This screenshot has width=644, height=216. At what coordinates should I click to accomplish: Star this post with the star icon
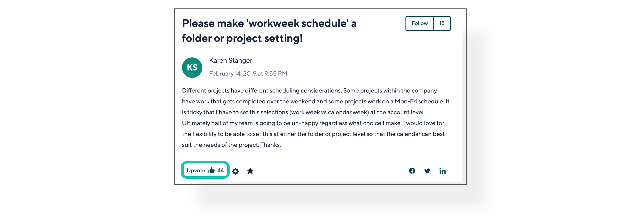click(x=250, y=171)
